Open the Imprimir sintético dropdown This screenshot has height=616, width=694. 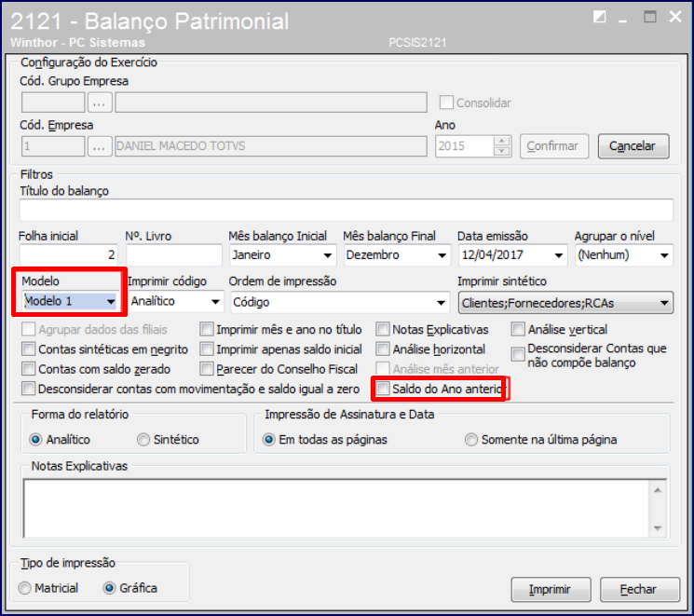[x=565, y=303]
